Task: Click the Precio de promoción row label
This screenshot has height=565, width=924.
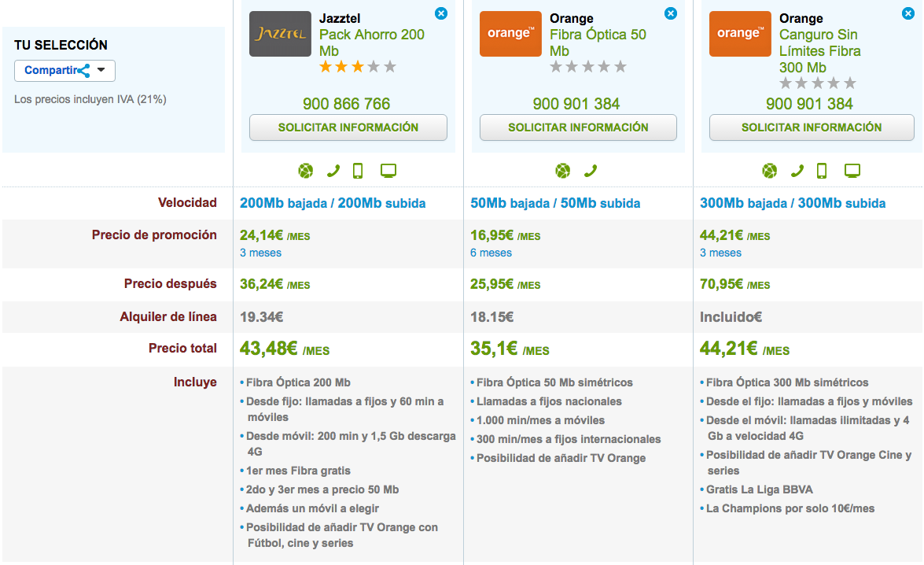Action: [x=154, y=235]
